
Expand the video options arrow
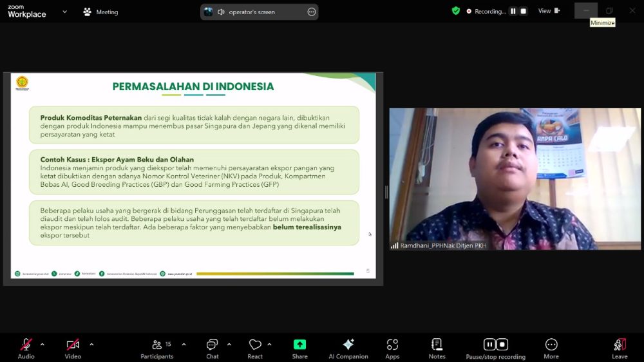pyautogui.click(x=91, y=345)
